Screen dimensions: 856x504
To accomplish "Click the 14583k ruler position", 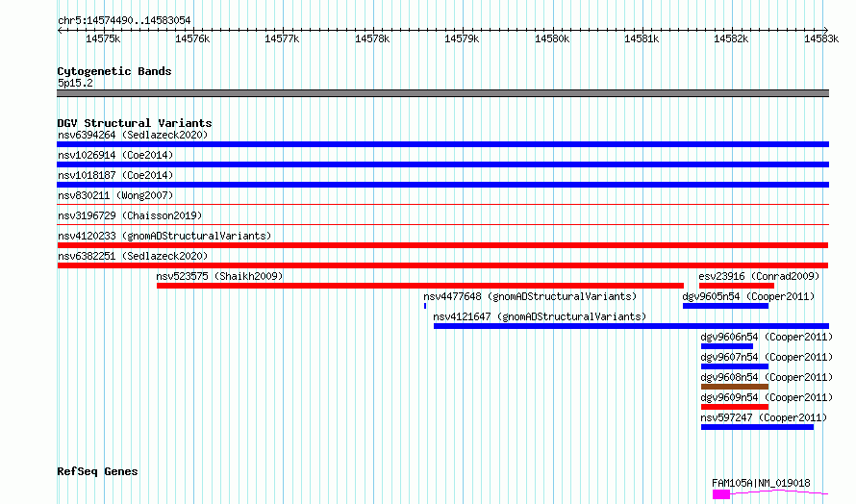I will pyautogui.click(x=821, y=38).
